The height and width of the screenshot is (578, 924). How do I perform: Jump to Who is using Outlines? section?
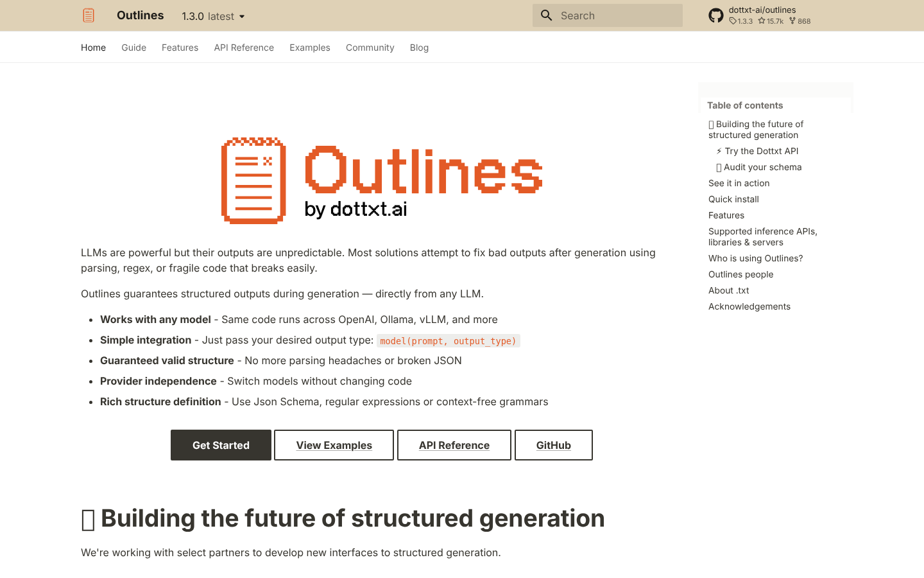coord(756,258)
